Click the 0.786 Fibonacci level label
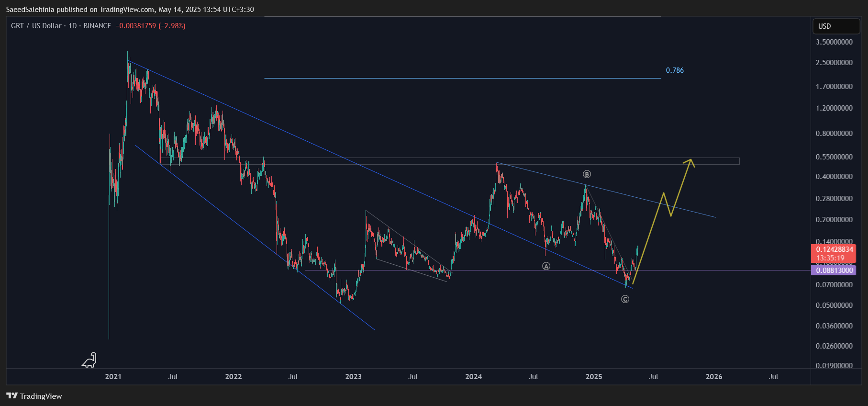 [x=675, y=70]
